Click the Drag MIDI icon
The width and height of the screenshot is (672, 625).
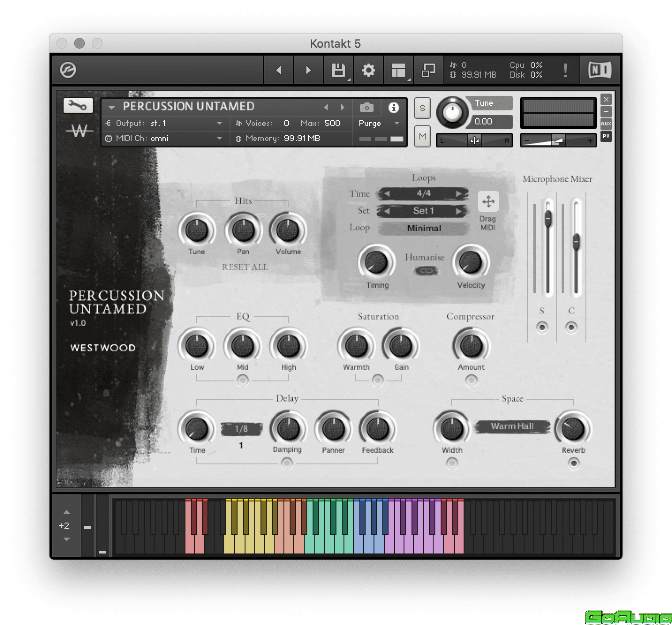pyautogui.click(x=488, y=202)
